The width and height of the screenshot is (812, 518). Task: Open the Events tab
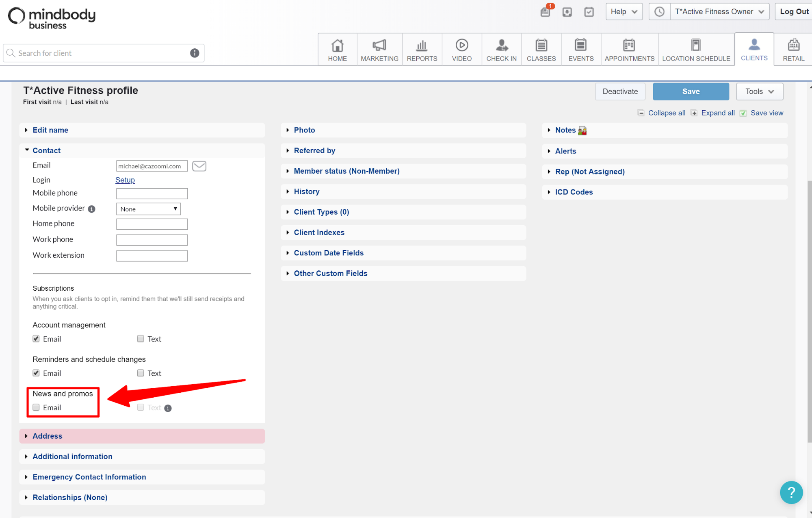pos(581,50)
